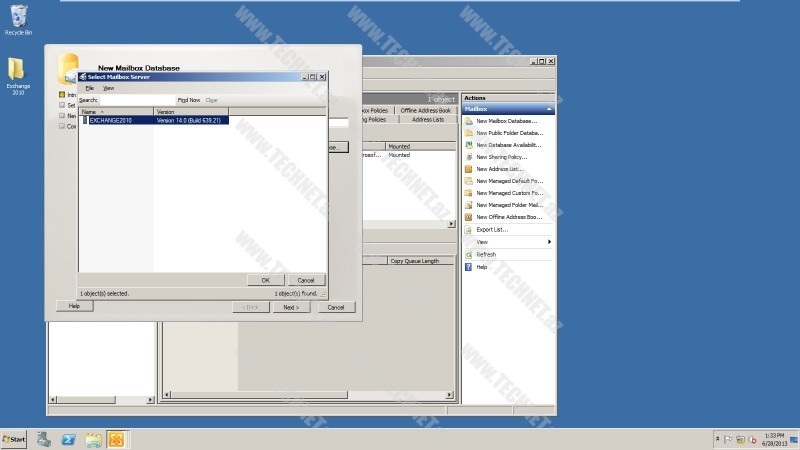Viewport: 800px width, 450px height.
Task: Click New Managed Custom Folder icon
Action: coord(468,193)
